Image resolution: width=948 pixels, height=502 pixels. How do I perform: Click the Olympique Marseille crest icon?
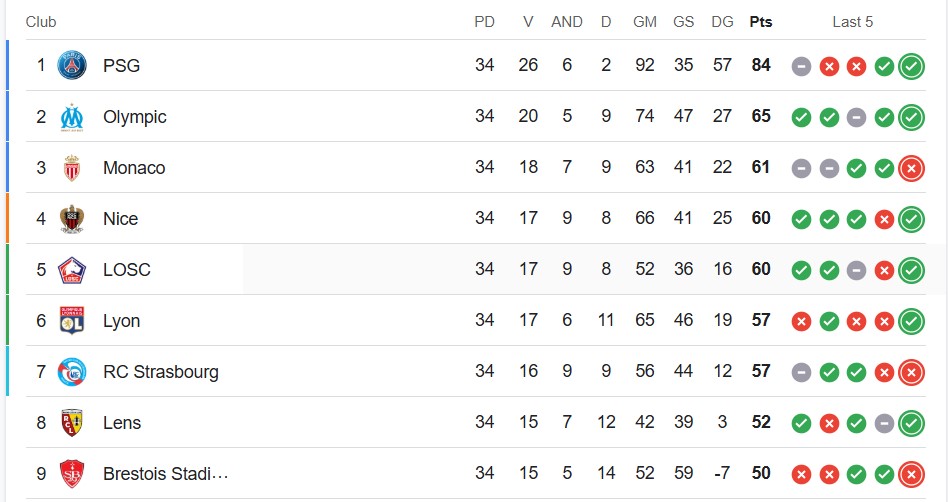[x=72, y=117]
